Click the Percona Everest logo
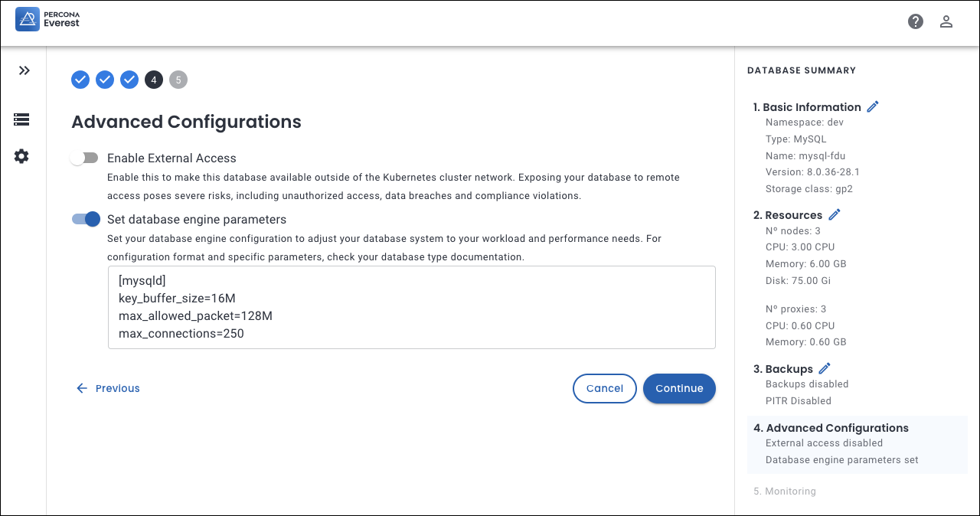This screenshot has width=980, height=516. tap(47, 19)
